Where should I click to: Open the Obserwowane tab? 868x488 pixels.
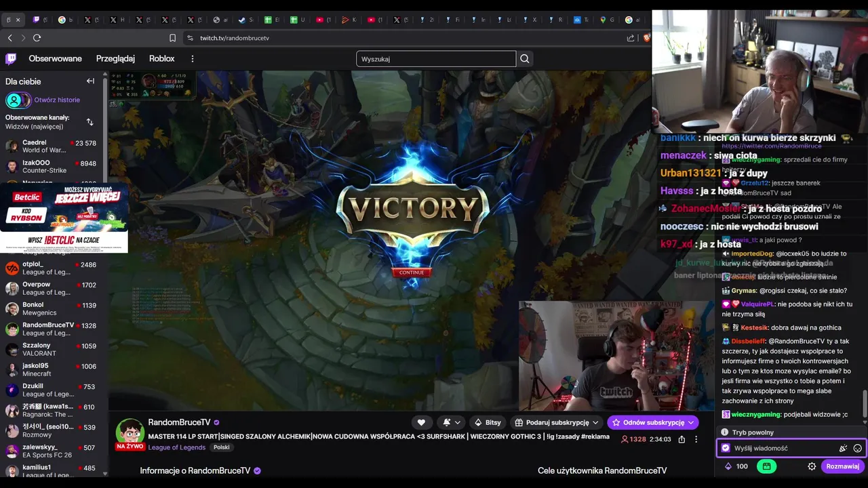tap(56, 59)
